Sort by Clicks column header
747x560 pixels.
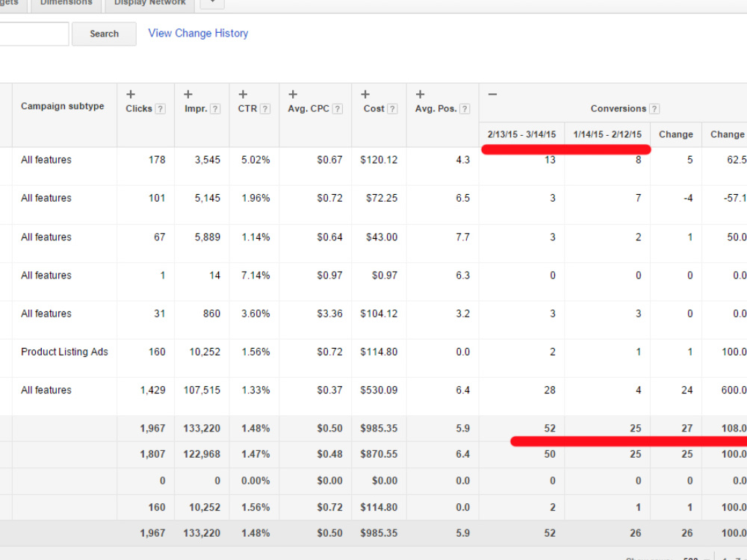coord(139,109)
